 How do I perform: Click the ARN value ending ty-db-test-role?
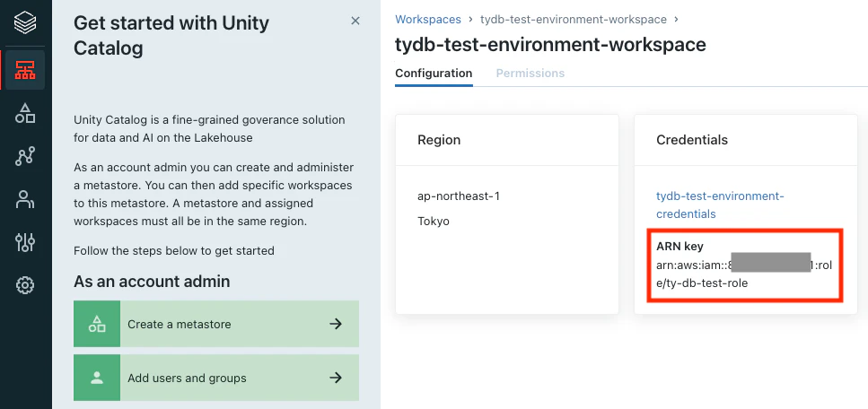744,274
